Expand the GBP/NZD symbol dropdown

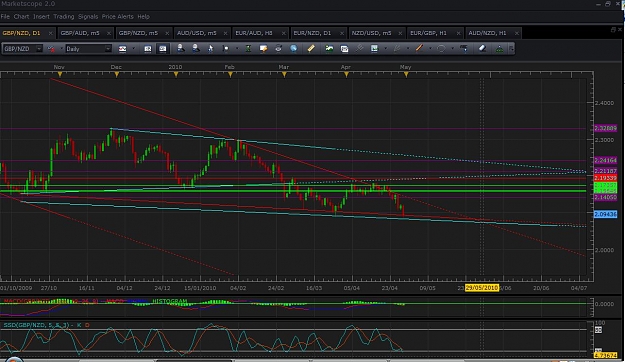[39, 49]
